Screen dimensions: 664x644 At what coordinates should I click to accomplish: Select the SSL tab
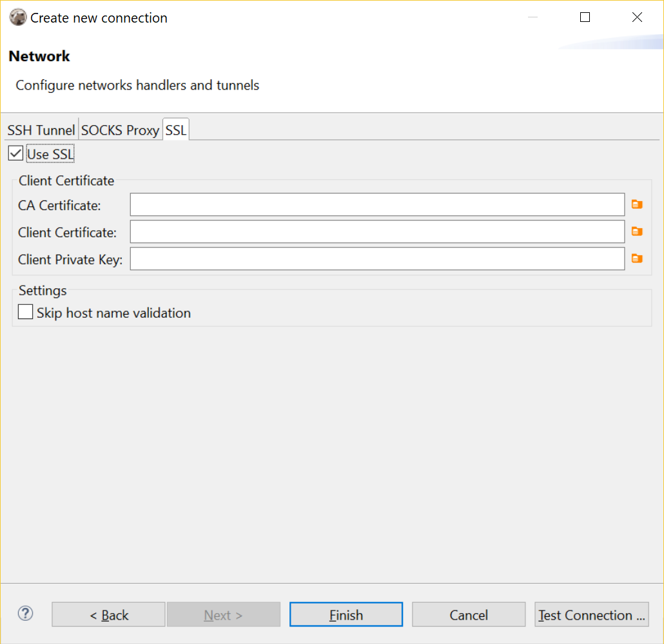175,130
